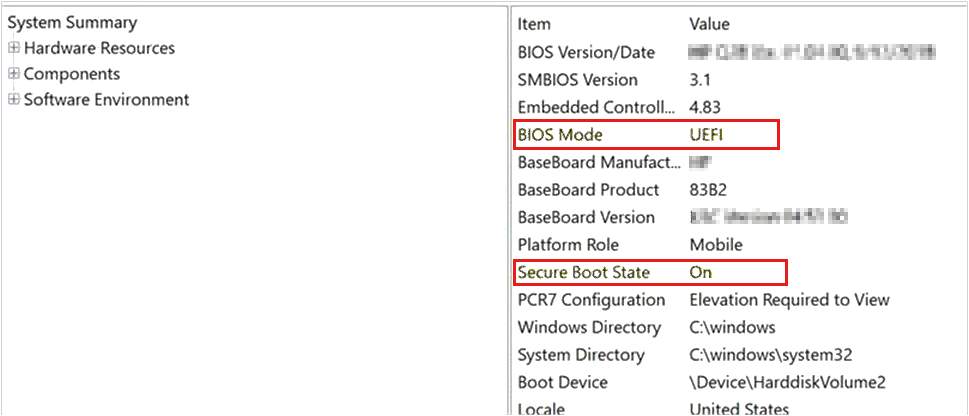
Task: Select the Hardware Resources category
Action: (x=99, y=48)
